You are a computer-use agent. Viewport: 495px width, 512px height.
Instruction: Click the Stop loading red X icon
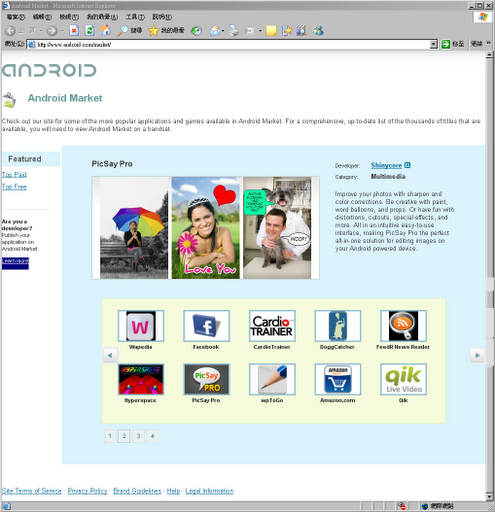[x=74, y=31]
